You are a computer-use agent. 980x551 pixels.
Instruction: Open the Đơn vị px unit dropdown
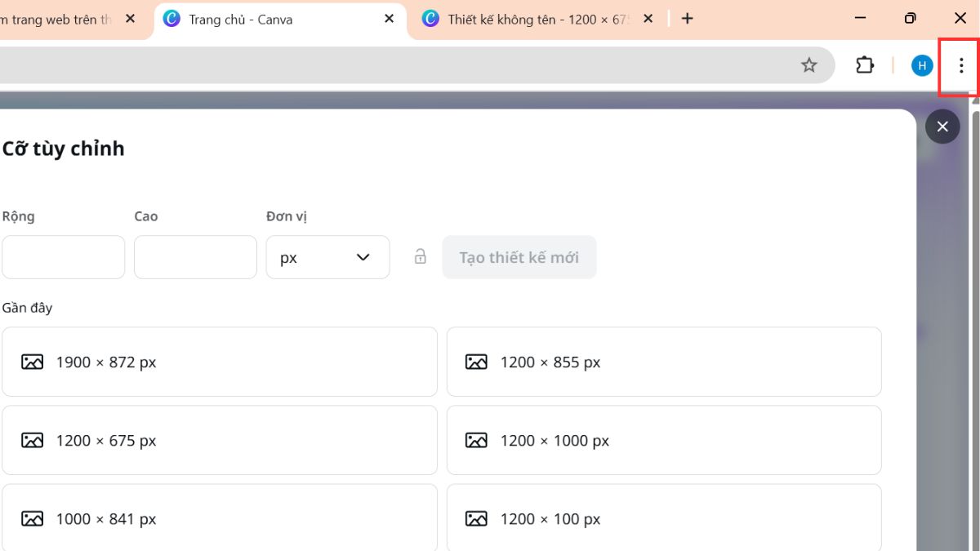pyautogui.click(x=327, y=257)
